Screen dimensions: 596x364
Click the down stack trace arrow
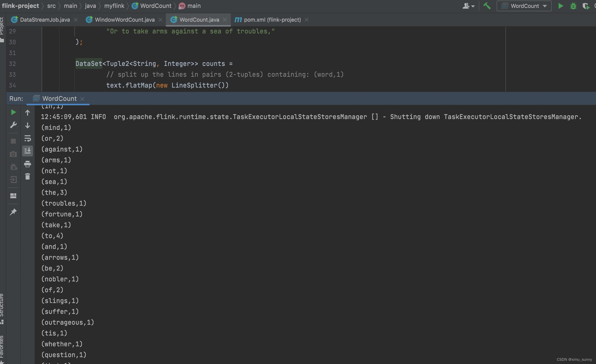pyautogui.click(x=28, y=125)
